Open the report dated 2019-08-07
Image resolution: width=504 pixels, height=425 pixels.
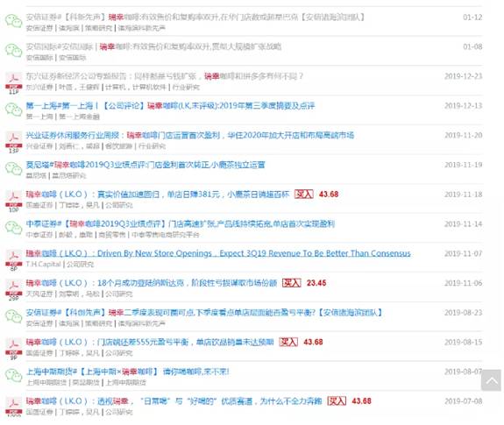point(128,372)
